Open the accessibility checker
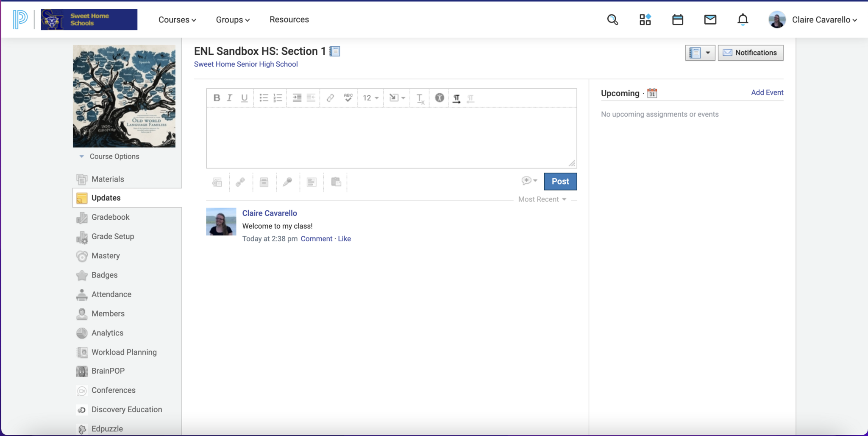 440,98
